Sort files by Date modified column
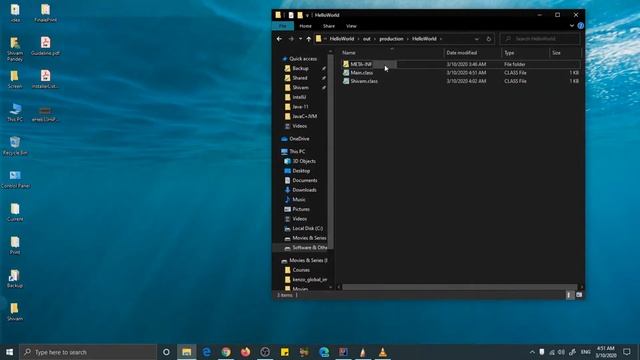The image size is (640, 360). [x=473, y=53]
